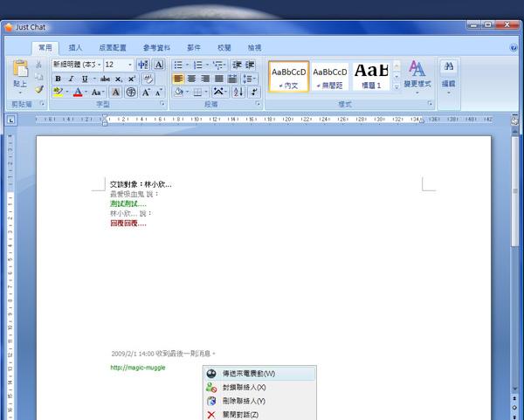Toggle Italic formatting

click(x=71, y=79)
